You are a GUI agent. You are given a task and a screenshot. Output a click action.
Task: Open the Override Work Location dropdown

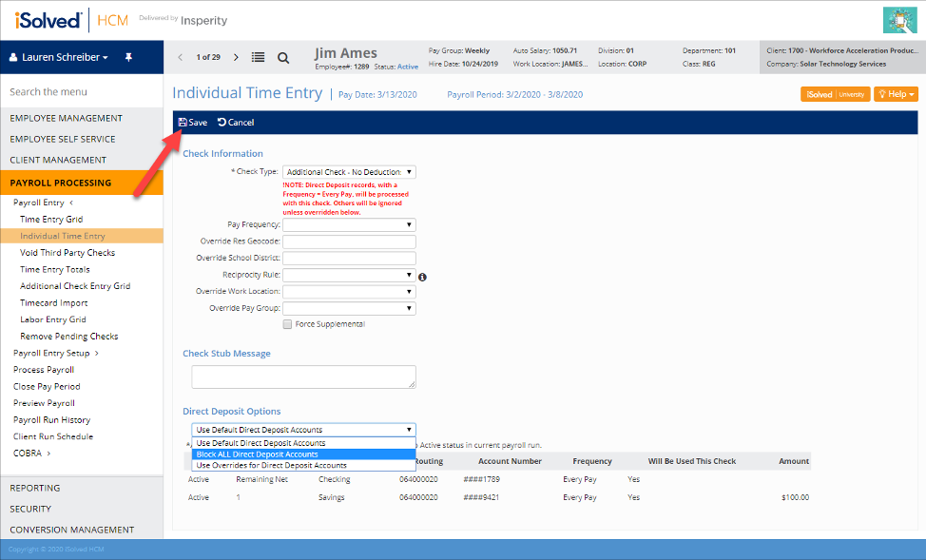coord(349,291)
